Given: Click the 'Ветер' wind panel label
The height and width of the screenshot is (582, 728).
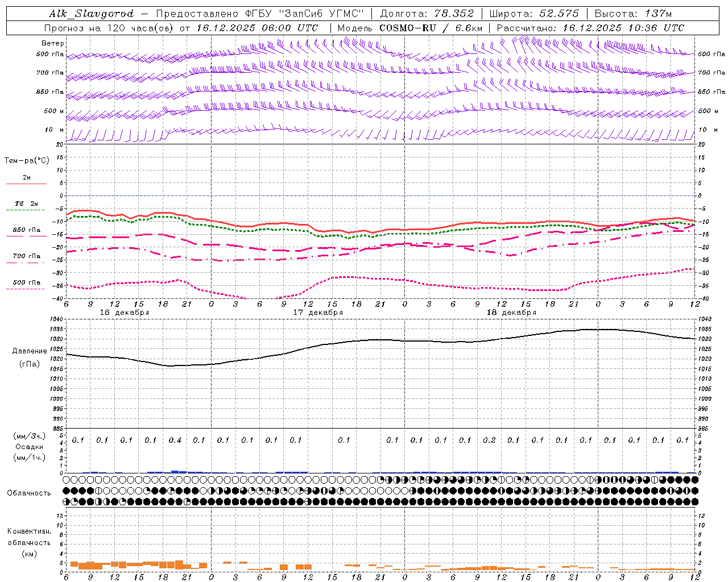Looking at the screenshot, I should (x=53, y=43).
